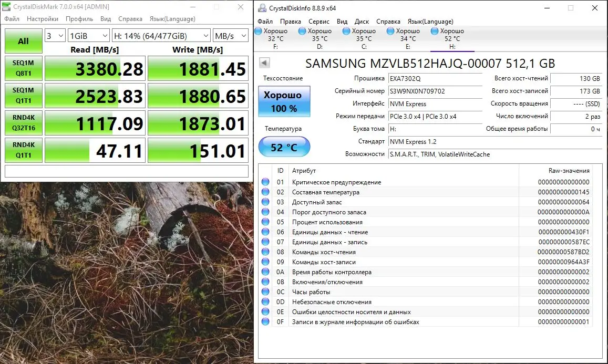Open test size dropdown showing 1GiB

(x=89, y=36)
